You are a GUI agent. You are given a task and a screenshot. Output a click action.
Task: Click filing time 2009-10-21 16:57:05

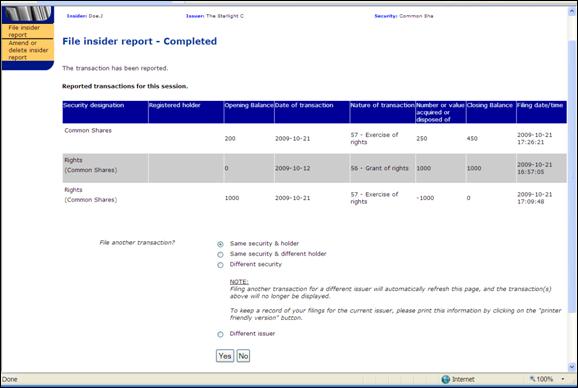click(535, 168)
